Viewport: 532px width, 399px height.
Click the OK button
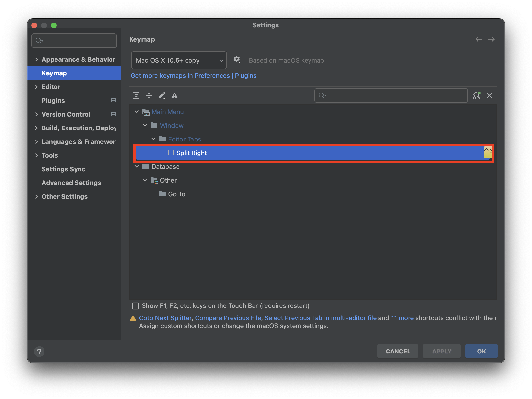[481, 351]
